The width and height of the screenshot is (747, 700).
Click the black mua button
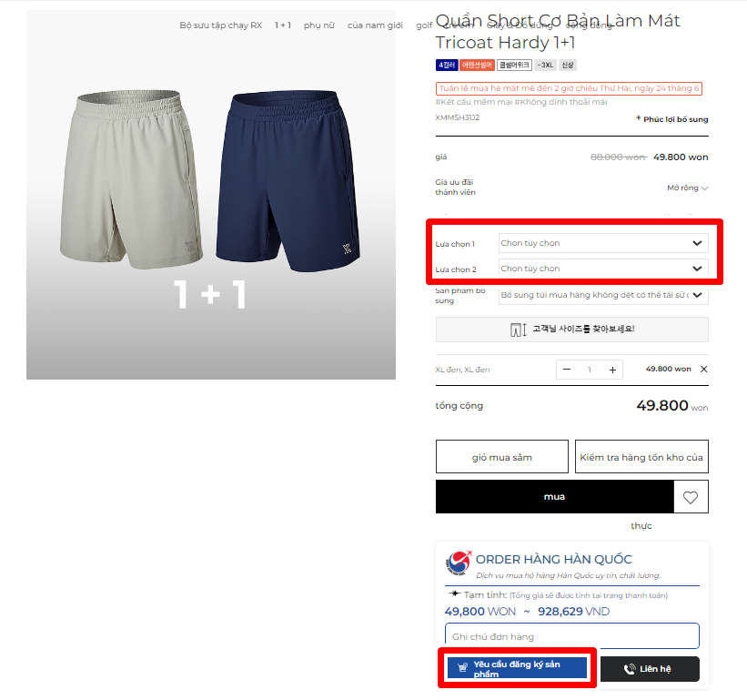(554, 496)
